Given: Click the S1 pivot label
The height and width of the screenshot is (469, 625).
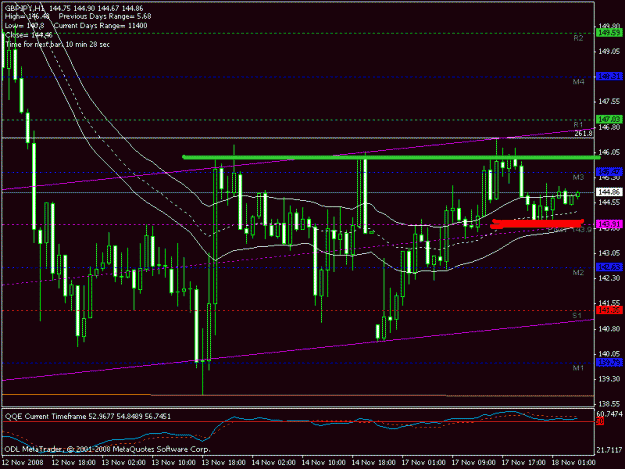Looking at the screenshot, I should coord(577,316).
